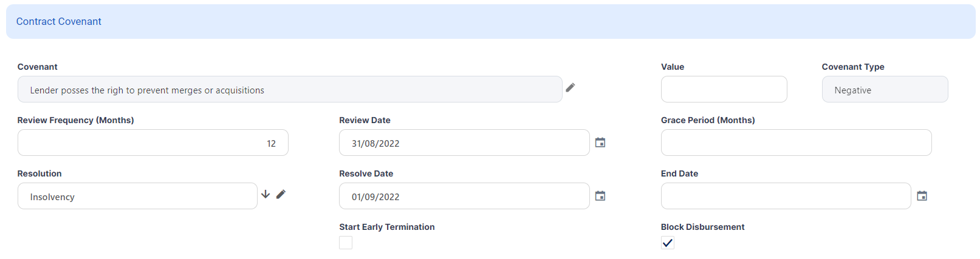The image size is (980, 259).
Task: Click the End Date text field
Action: [786, 196]
